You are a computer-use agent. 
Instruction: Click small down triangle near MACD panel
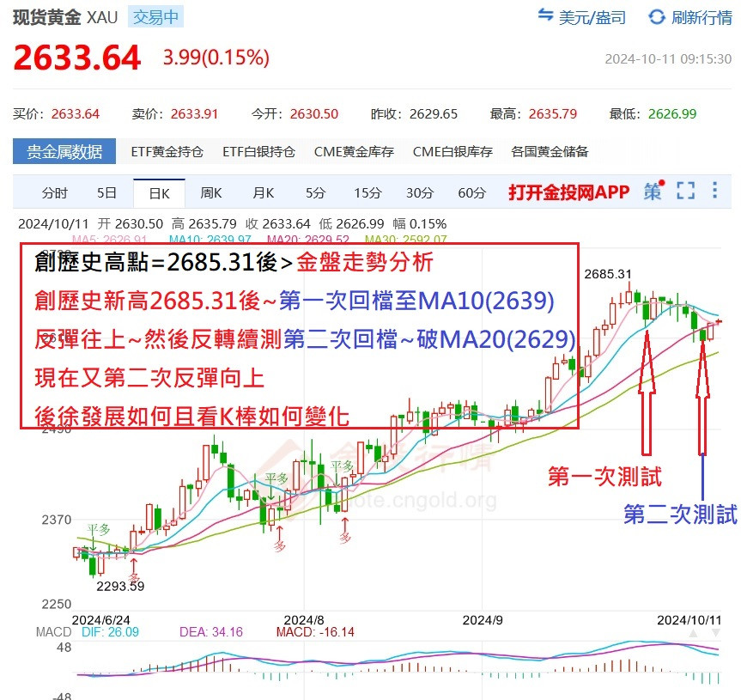point(716,633)
